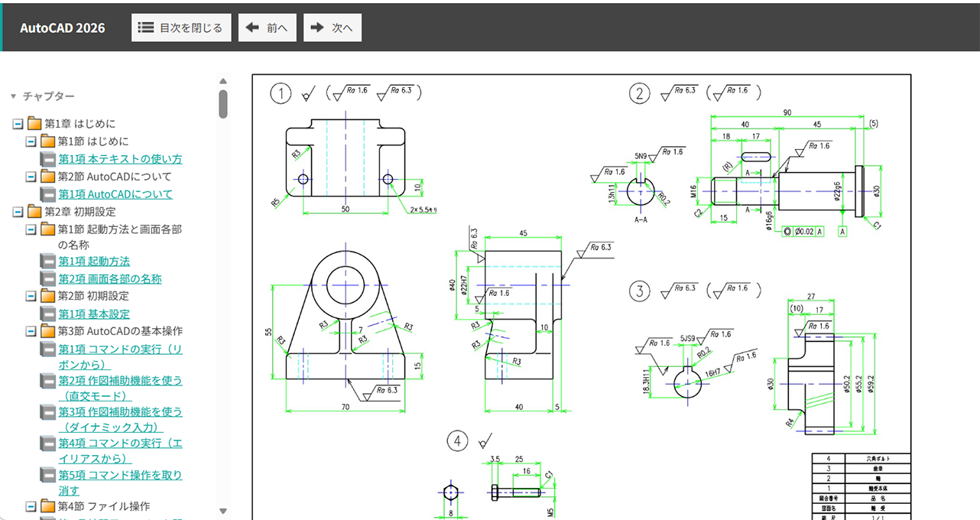980x520 pixels.
Task: Click folder icon of 第4節 ファイル操作
Action: click(48, 506)
